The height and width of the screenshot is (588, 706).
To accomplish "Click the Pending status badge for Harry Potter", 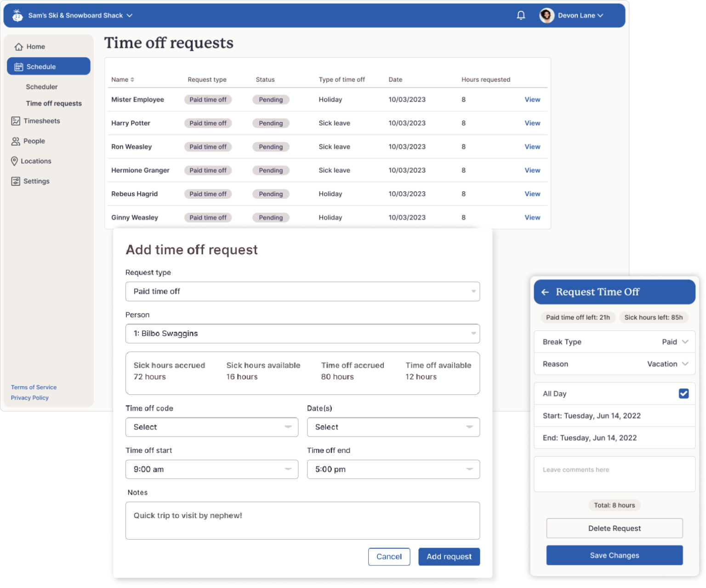I will coord(271,123).
